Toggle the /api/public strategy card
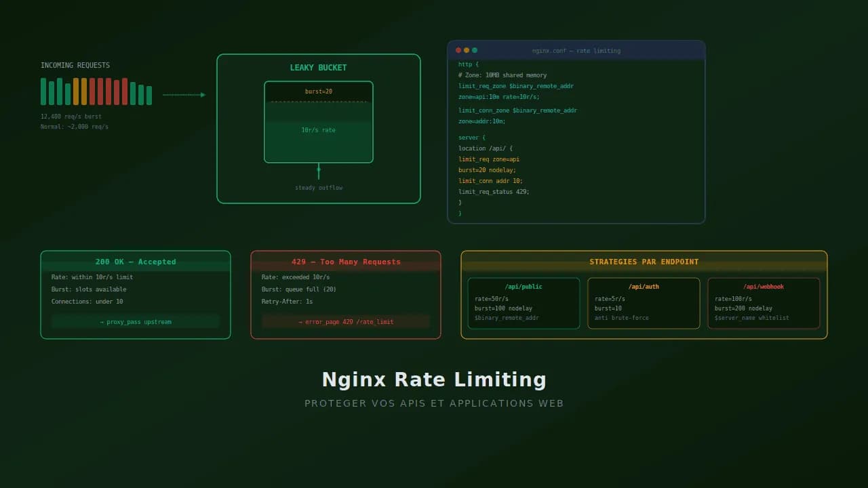The width and height of the screenshot is (868, 488). (524, 302)
